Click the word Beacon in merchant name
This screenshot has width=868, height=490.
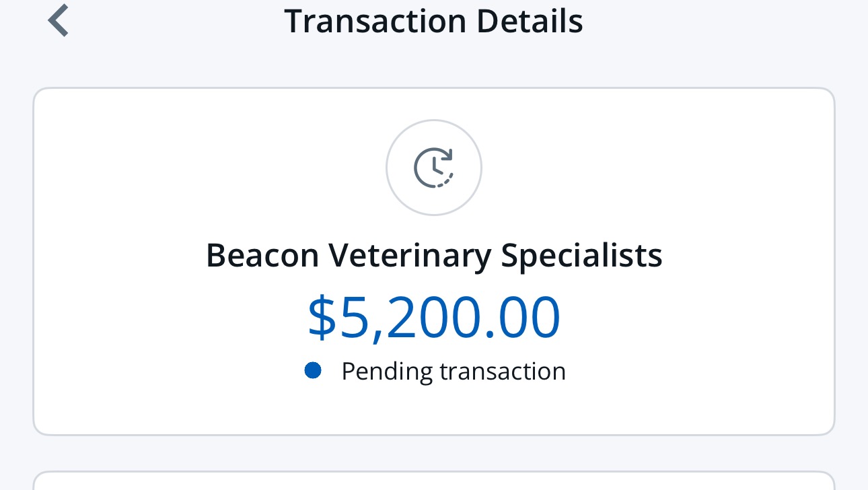coord(262,256)
